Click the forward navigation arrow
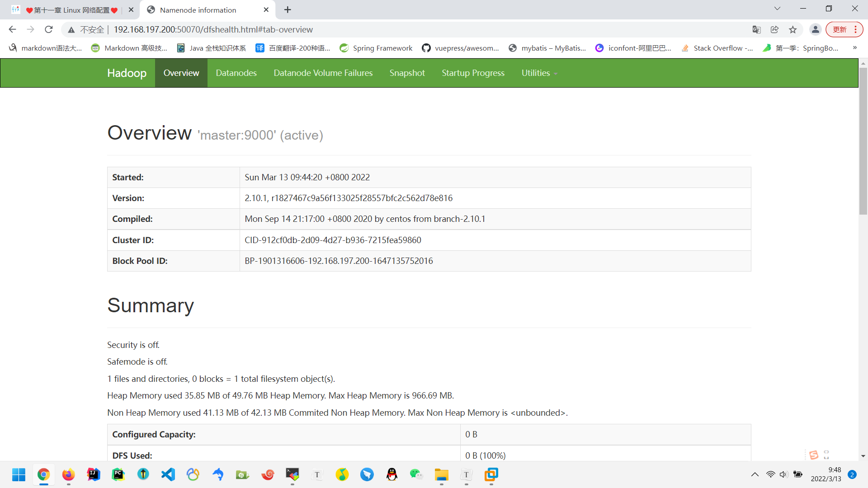This screenshot has height=488, width=868. tap(30, 29)
